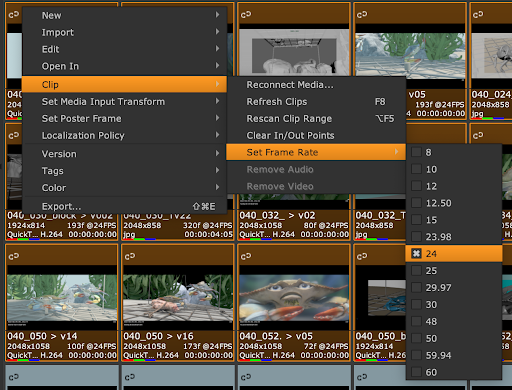Click link icon on the bottom-left gray clip

click(14, 377)
